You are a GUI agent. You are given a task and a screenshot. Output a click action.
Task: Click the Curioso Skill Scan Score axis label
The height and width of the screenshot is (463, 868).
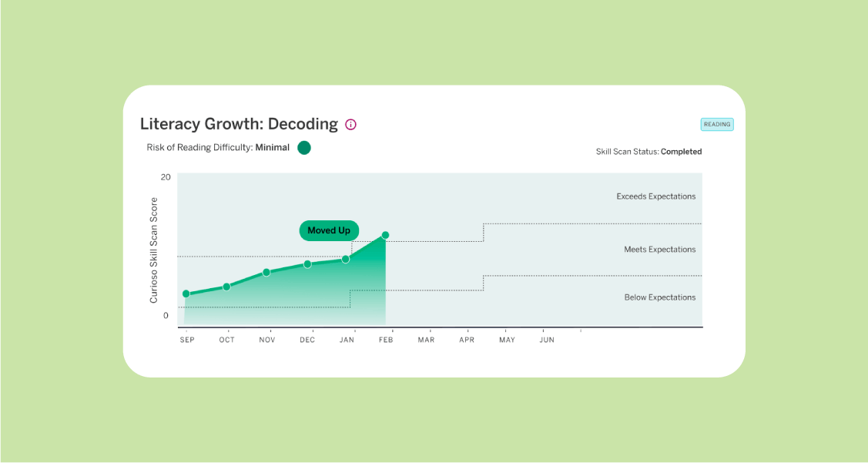(x=154, y=250)
